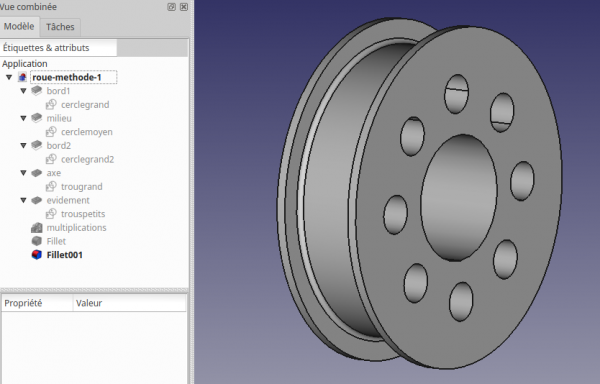Click the grey Fillet object icon

pyautogui.click(x=37, y=241)
